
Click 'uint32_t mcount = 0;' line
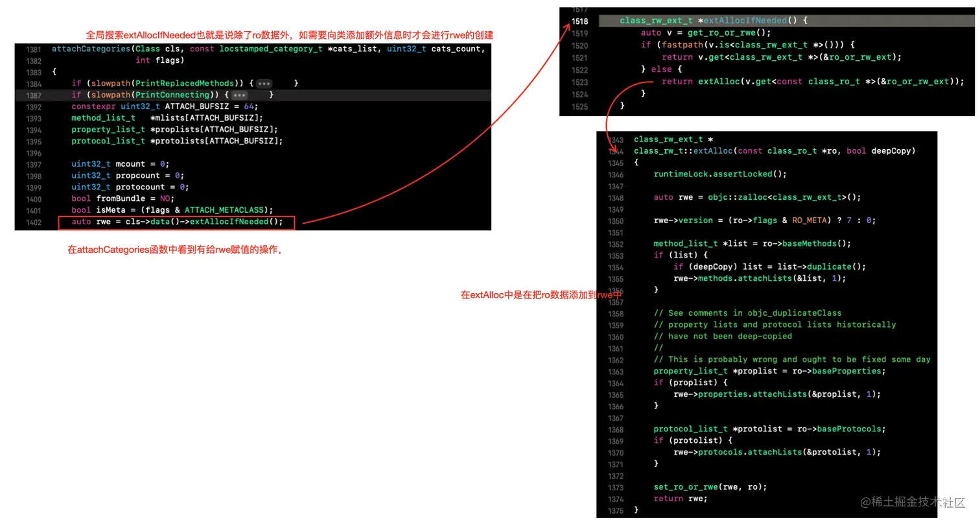121,164
